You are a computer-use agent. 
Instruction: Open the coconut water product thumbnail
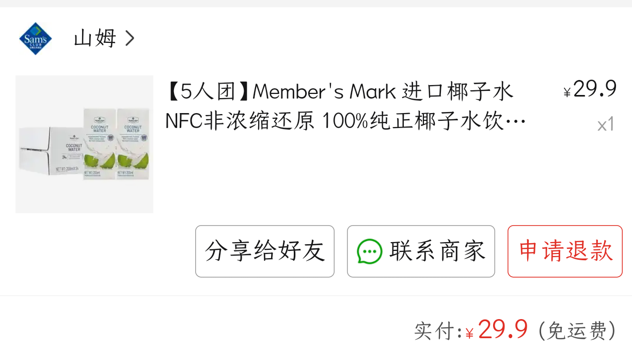84,144
